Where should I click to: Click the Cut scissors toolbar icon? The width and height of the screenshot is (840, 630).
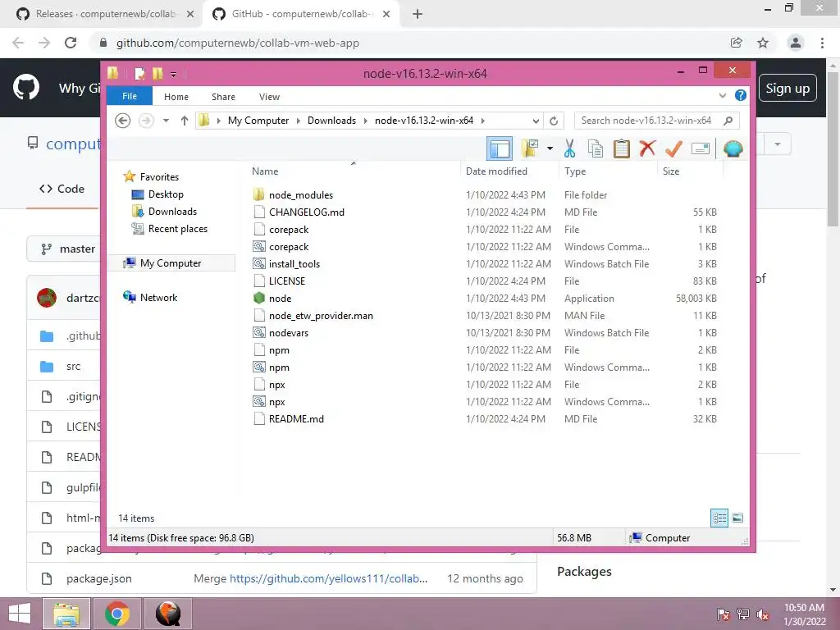coord(569,148)
